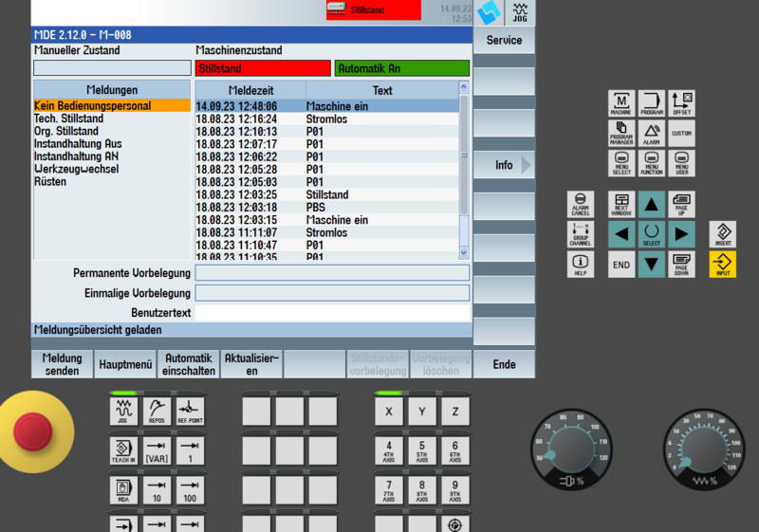Select 'Tech. Stillstand' in Meldungen list
The width and height of the screenshot is (759, 532).
pos(68,119)
